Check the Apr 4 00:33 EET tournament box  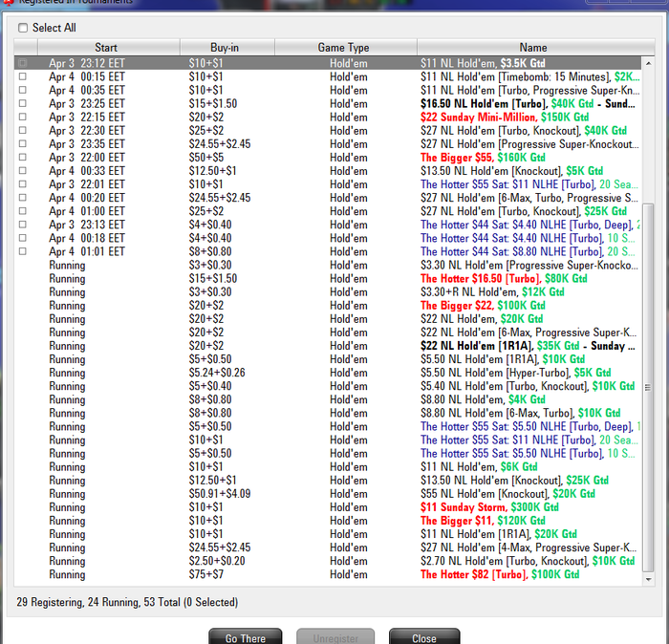(23, 171)
